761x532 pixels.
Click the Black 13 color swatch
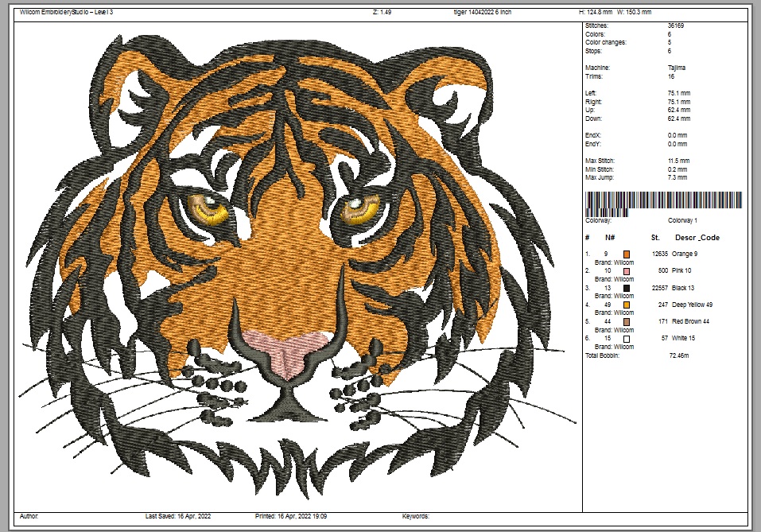[627, 288]
